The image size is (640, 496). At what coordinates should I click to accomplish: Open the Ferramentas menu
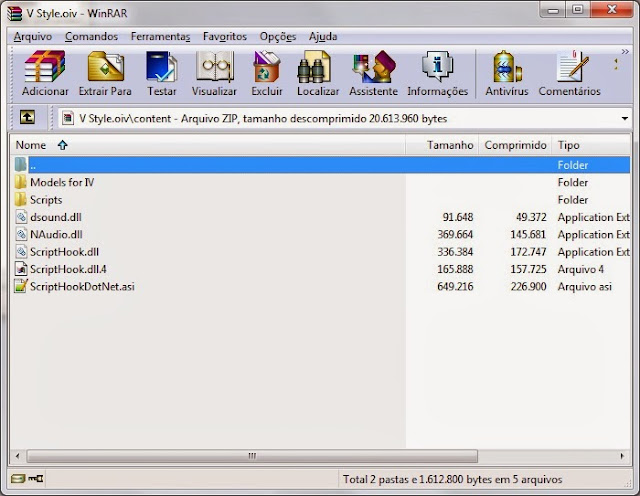pyautogui.click(x=160, y=36)
